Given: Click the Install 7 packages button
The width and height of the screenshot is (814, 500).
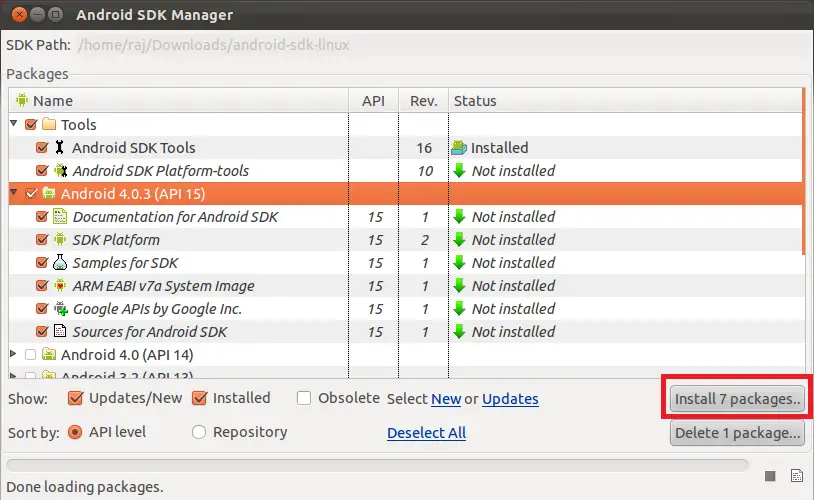Looking at the screenshot, I should [737, 399].
